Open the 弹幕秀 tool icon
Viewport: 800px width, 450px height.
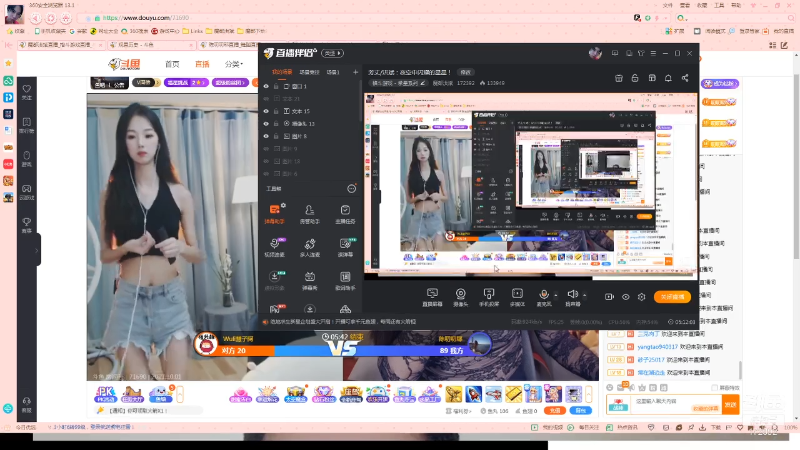(x=309, y=280)
